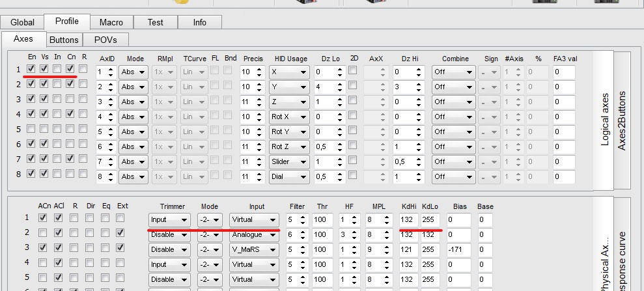The image size is (644, 291).
Task: Click the Bias field for physical axis 4
Action: pos(459,265)
